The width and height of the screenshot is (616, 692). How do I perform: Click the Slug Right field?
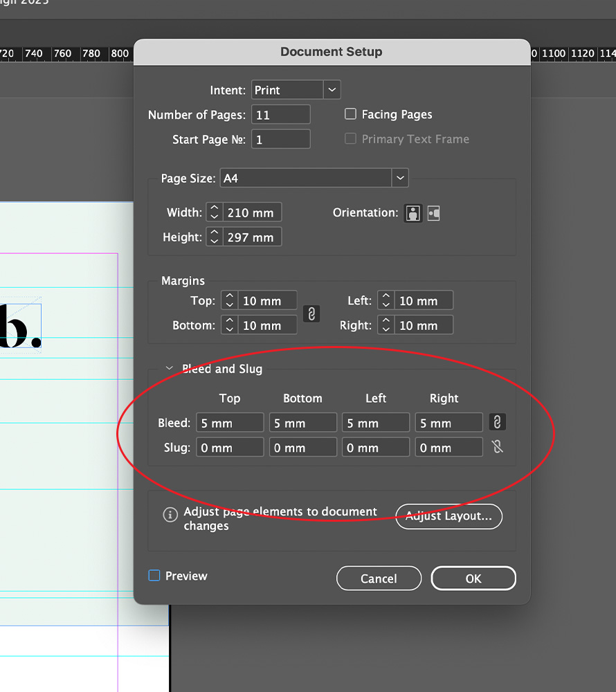click(x=449, y=447)
